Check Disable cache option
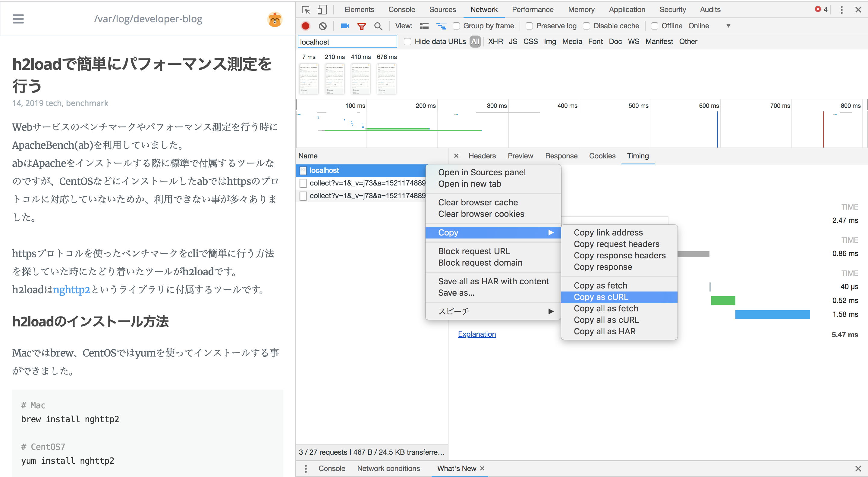The image size is (868, 477). [x=586, y=26]
